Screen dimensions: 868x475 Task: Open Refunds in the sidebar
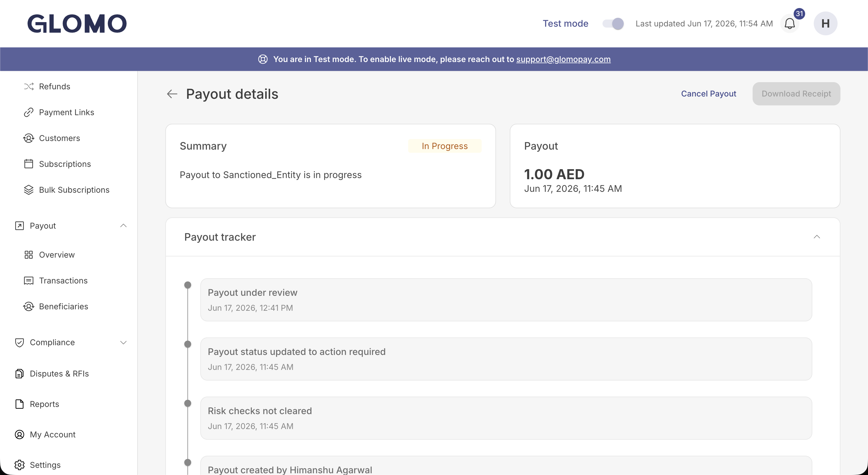(55, 87)
